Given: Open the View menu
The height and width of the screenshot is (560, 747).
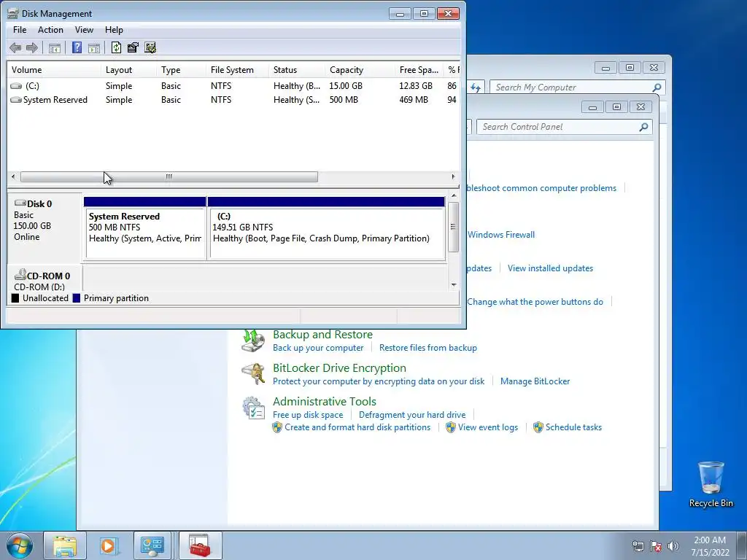Looking at the screenshot, I should [x=84, y=29].
